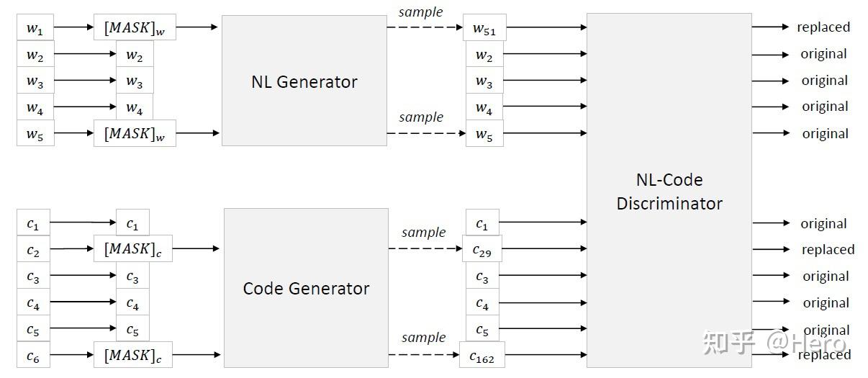
Task: Click the [MASK]w box fed by w5
Action: pos(135,133)
